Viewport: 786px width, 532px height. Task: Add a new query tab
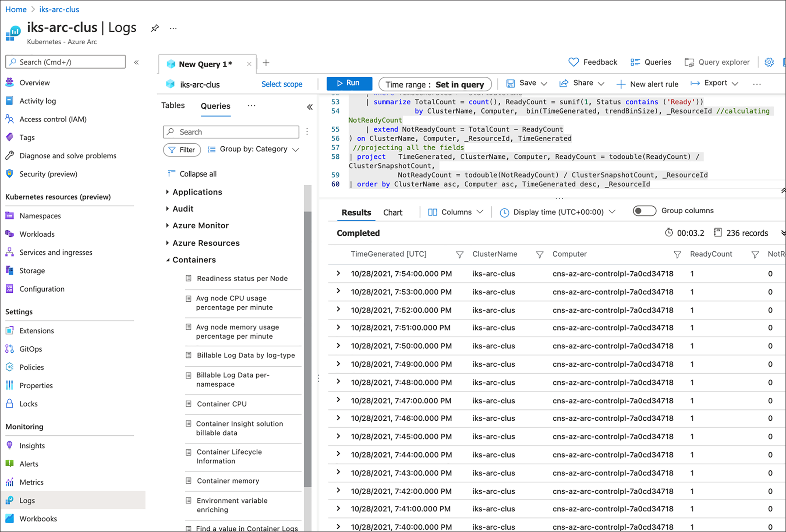tap(266, 63)
